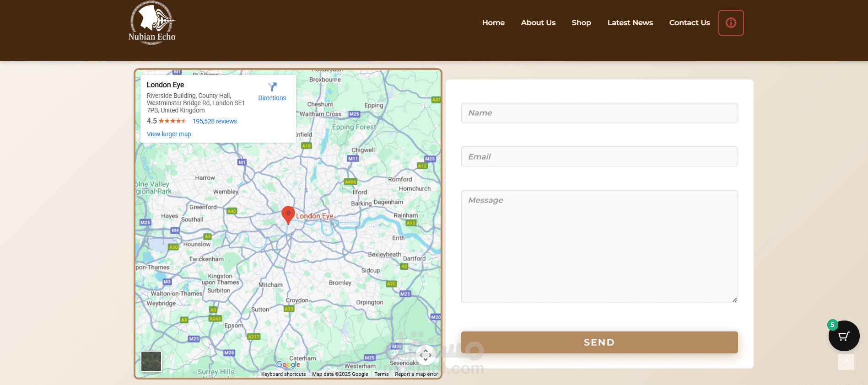Click the Bexleyheath label on map
The image size is (868, 385).
click(384, 254)
